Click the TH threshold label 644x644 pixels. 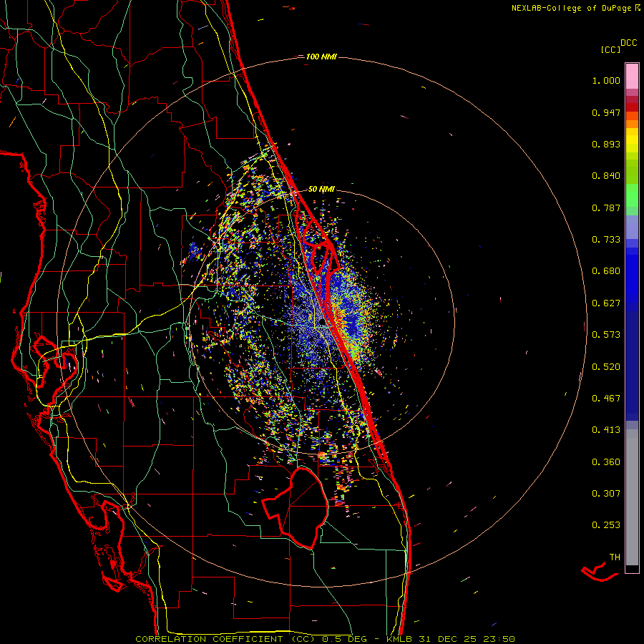615,557
